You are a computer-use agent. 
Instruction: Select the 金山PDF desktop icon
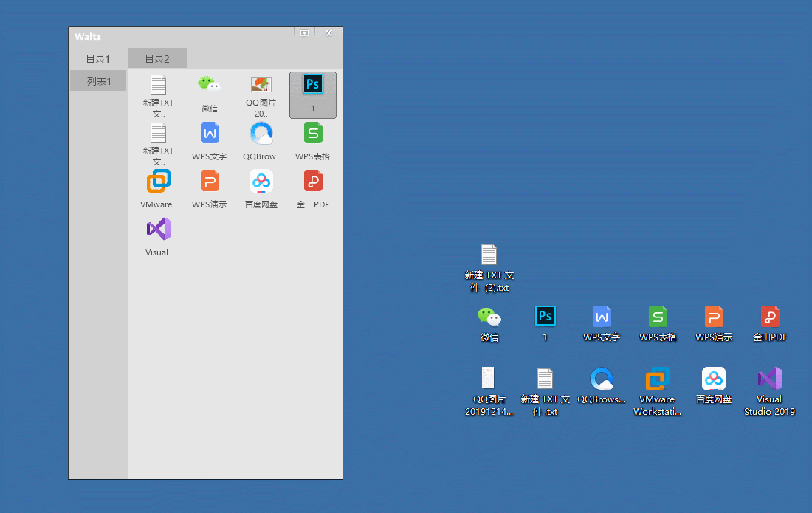pyautogui.click(x=769, y=324)
